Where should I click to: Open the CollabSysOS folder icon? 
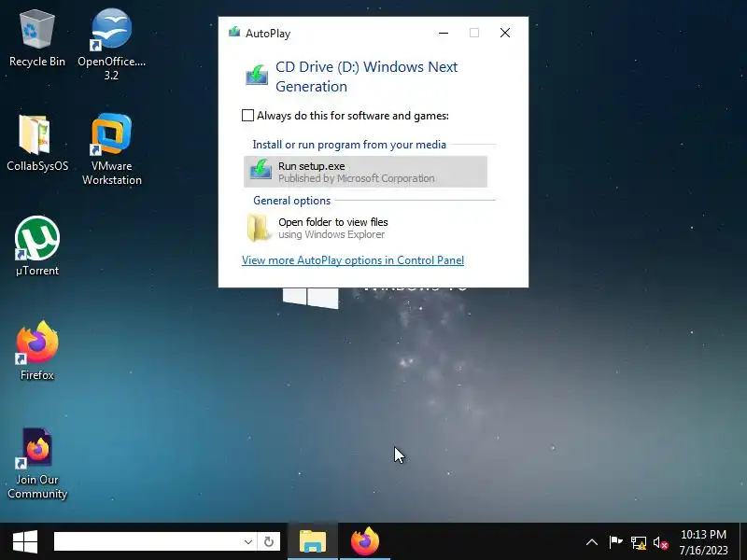(x=37, y=143)
